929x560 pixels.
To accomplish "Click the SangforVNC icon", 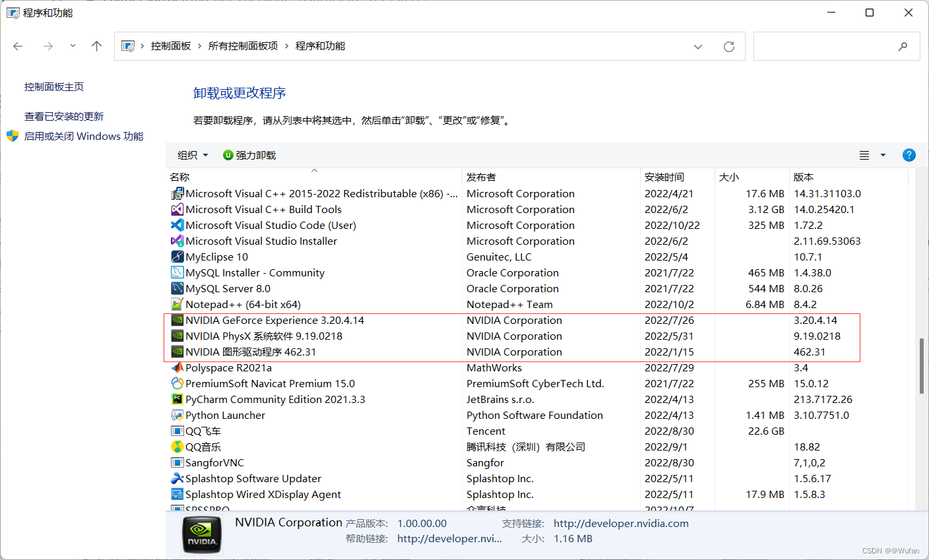I will (177, 463).
